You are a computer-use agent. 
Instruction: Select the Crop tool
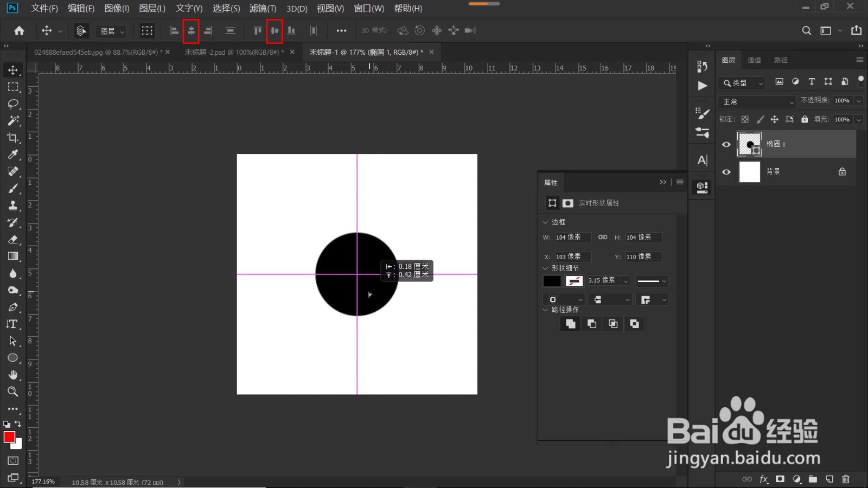point(13,137)
